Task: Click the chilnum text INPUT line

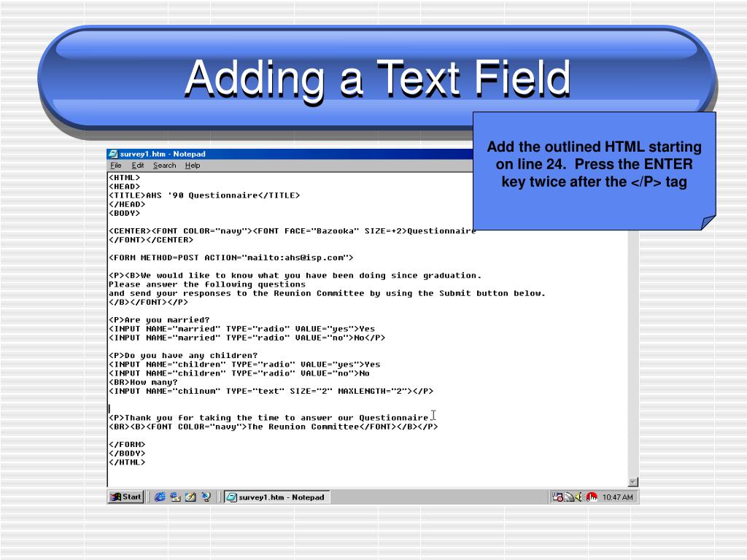Action: pos(271,391)
